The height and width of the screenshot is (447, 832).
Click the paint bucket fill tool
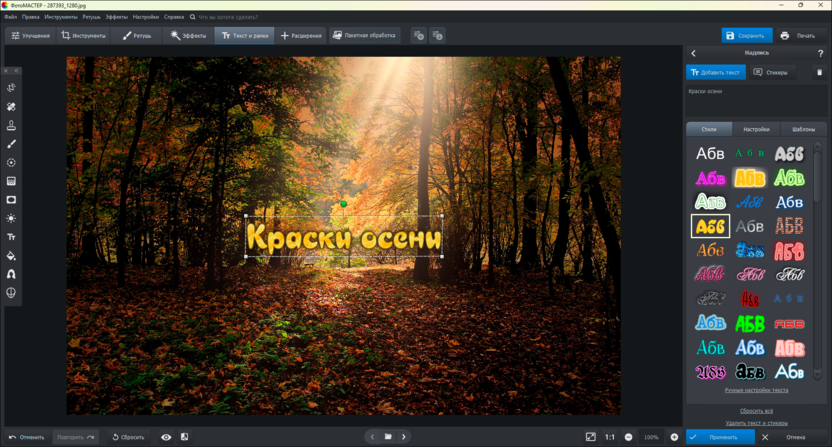point(11,255)
